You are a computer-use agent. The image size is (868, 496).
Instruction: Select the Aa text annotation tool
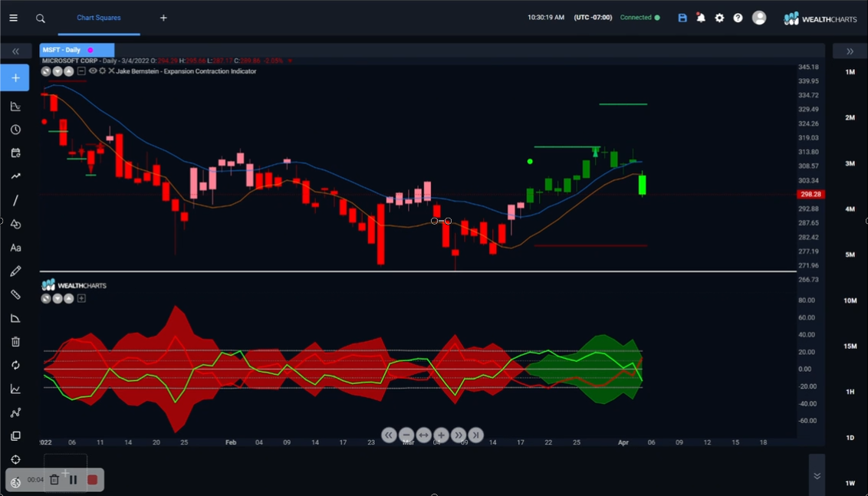click(x=15, y=248)
